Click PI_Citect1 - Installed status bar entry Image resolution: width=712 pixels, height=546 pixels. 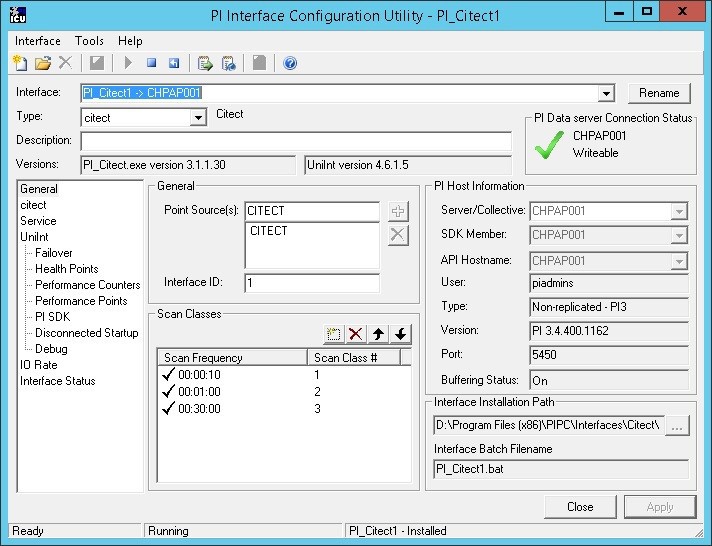pyautogui.click(x=522, y=531)
